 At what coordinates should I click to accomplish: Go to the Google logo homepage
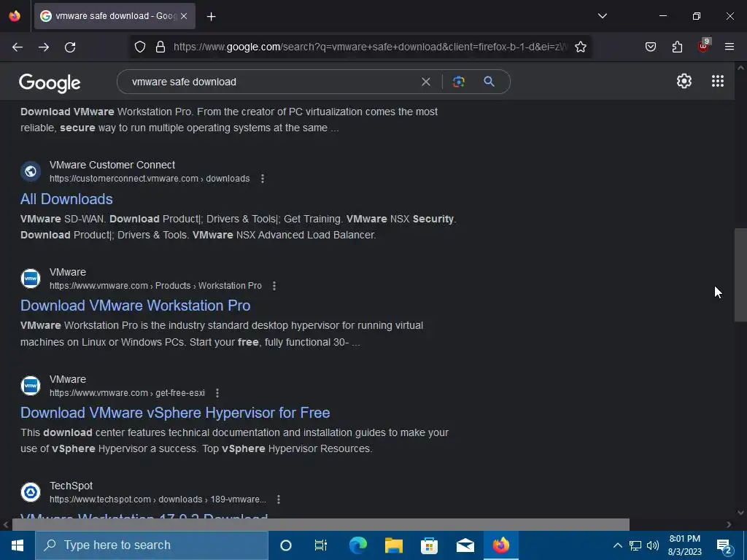point(50,83)
